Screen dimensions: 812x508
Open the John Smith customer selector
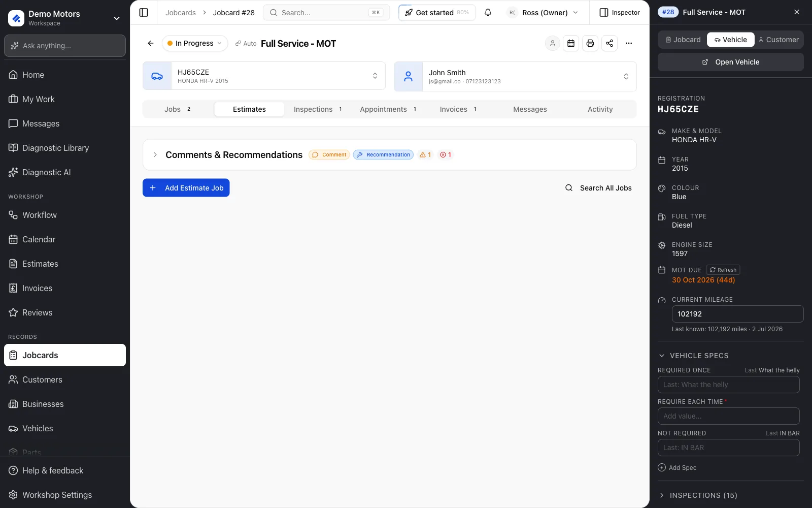click(x=626, y=76)
